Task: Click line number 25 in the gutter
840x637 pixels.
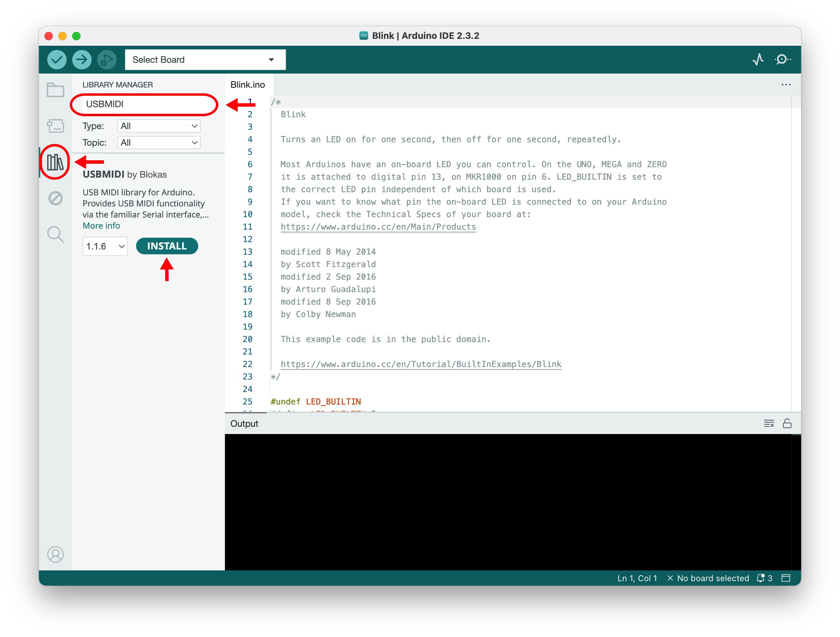Action: [x=247, y=401]
